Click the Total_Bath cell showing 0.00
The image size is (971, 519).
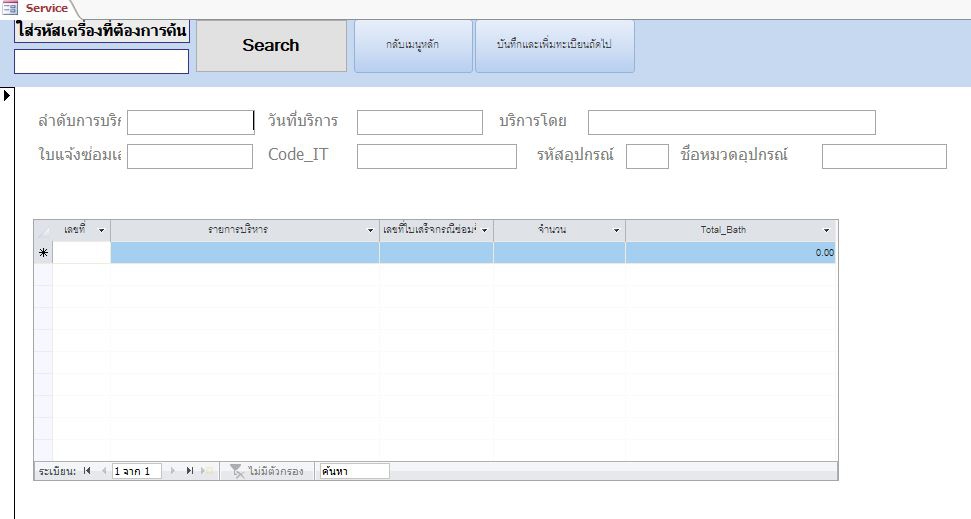point(731,253)
